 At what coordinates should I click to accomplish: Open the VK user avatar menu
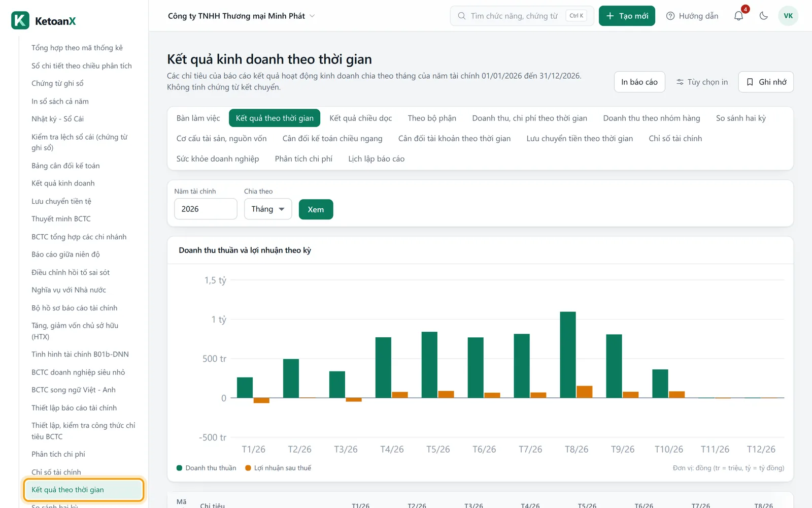coord(788,16)
